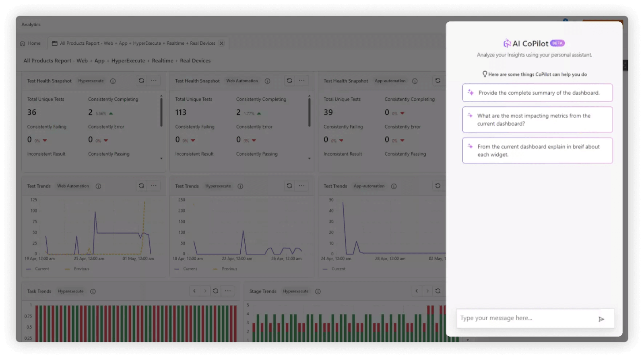Screen dimensions: 644x358
Task: Click the send message arrow icon
Action: tap(601, 319)
